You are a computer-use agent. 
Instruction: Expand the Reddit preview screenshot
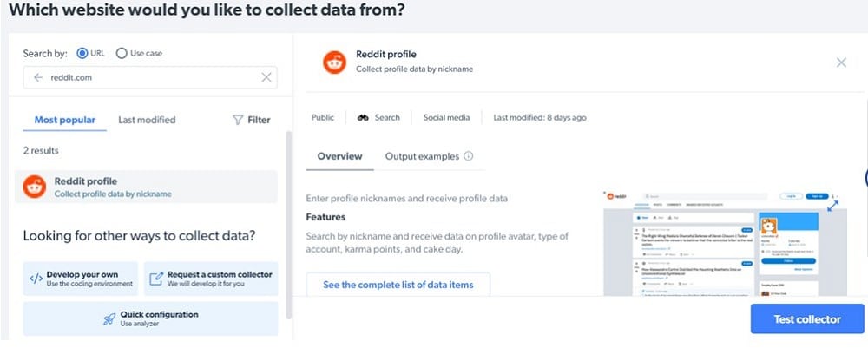tap(832, 206)
